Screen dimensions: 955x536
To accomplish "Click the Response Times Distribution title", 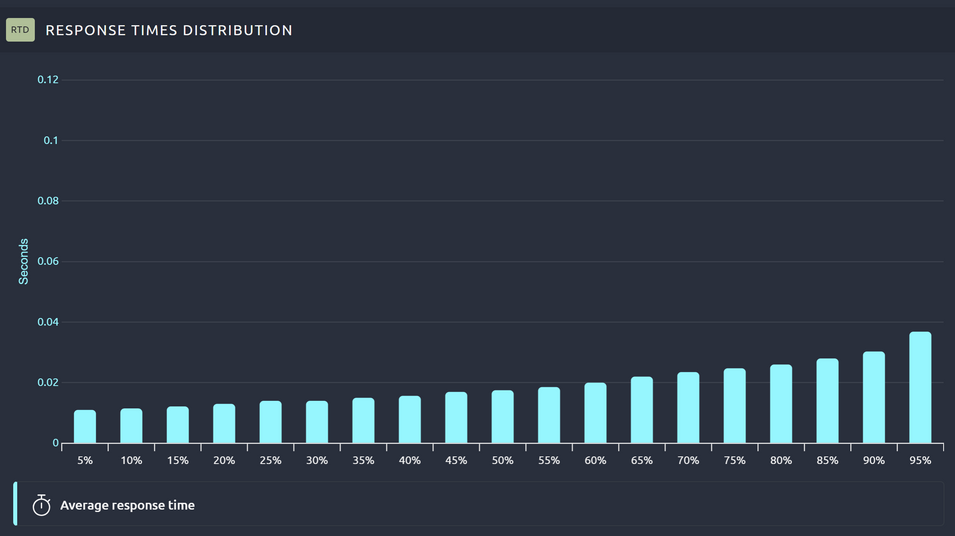I will tap(169, 30).
